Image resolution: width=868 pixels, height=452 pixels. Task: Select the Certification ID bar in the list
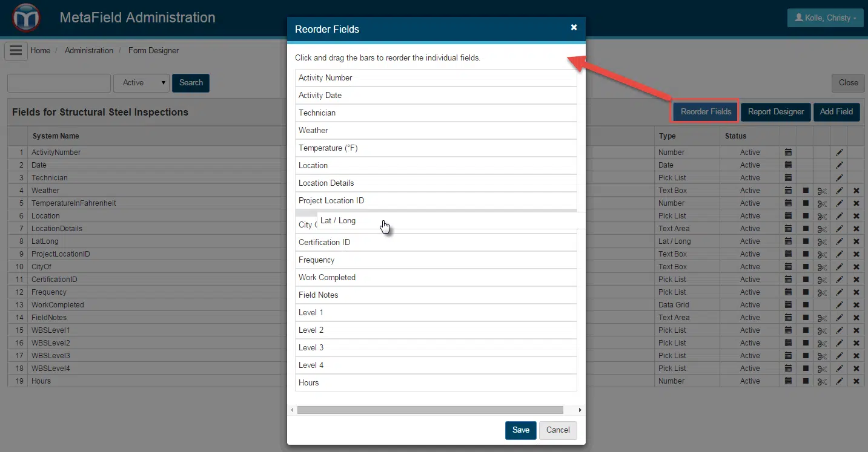[x=436, y=243]
